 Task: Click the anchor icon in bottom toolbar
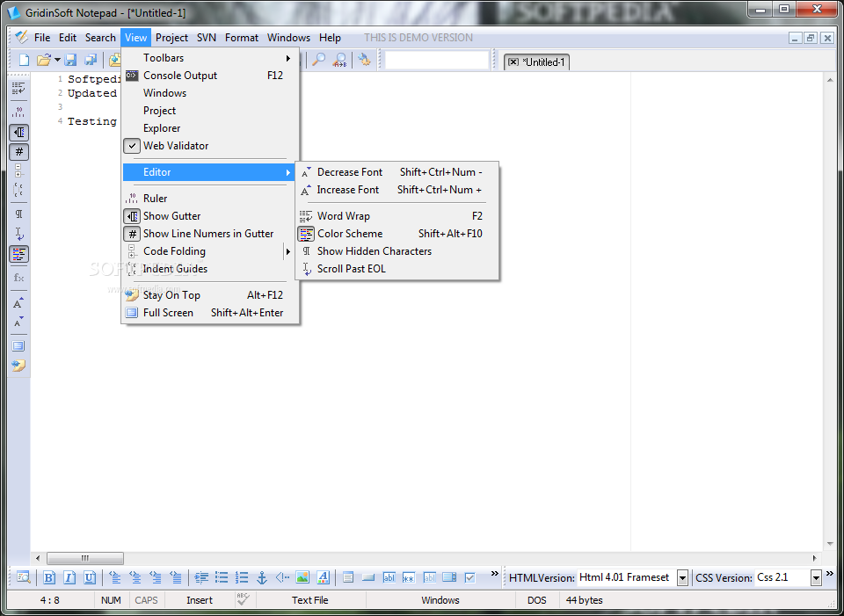pyautogui.click(x=262, y=578)
